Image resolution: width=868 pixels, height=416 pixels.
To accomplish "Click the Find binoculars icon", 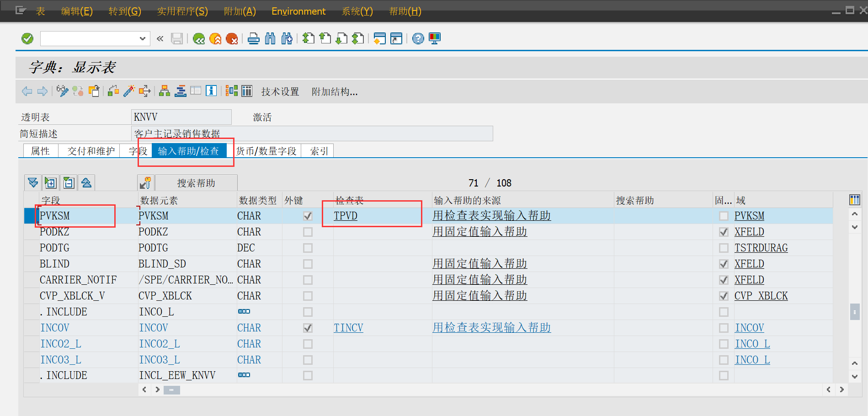I will 270,39.
